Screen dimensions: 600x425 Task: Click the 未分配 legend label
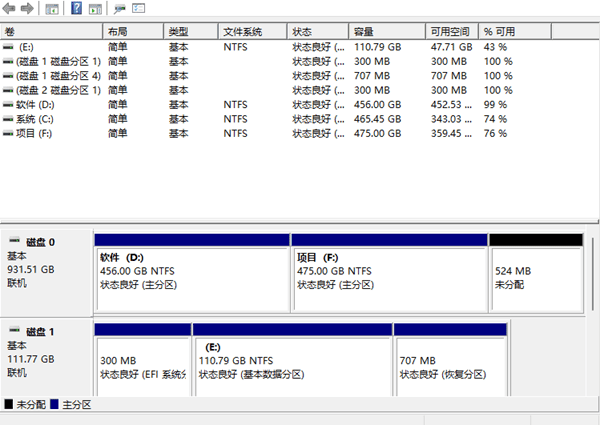[31, 404]
